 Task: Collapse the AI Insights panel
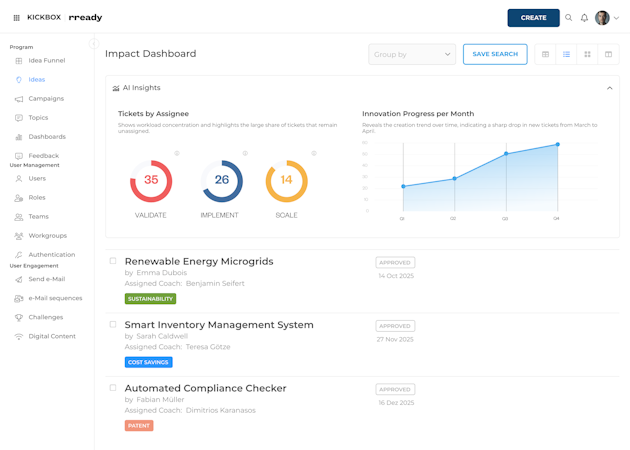pos(610,88)
